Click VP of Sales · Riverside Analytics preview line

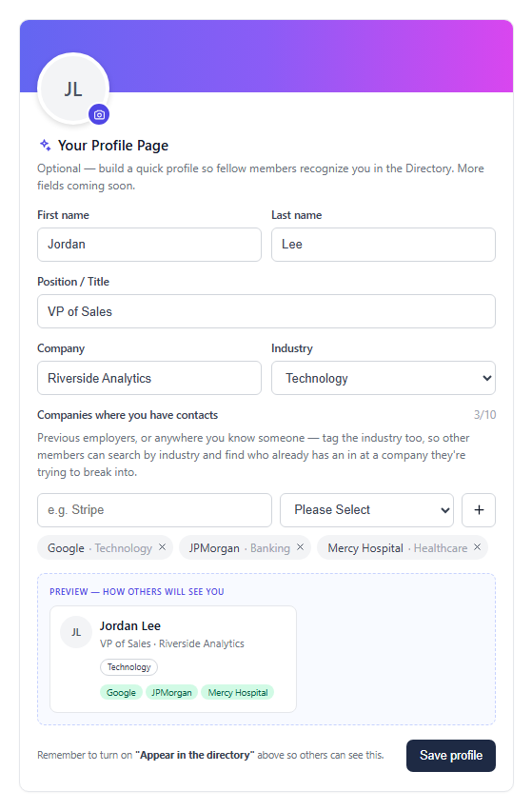coord(172,643)
